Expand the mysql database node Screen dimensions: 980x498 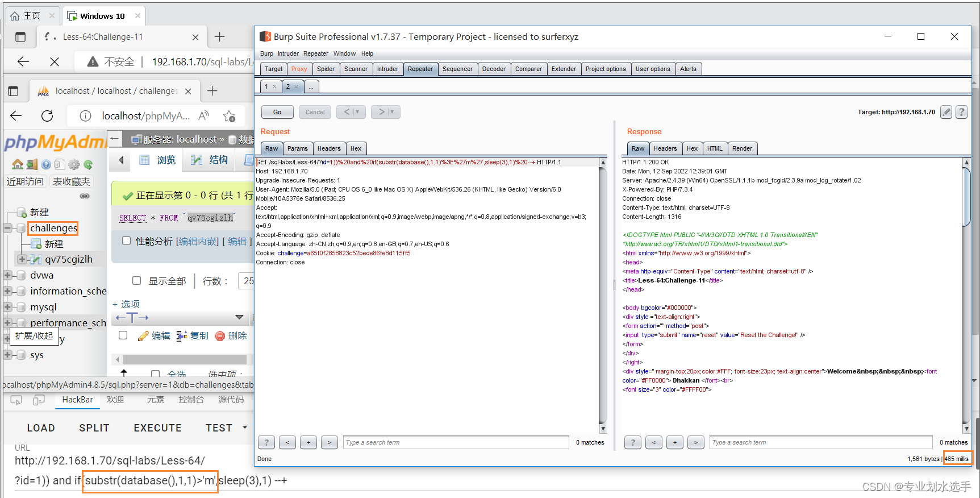8,307
